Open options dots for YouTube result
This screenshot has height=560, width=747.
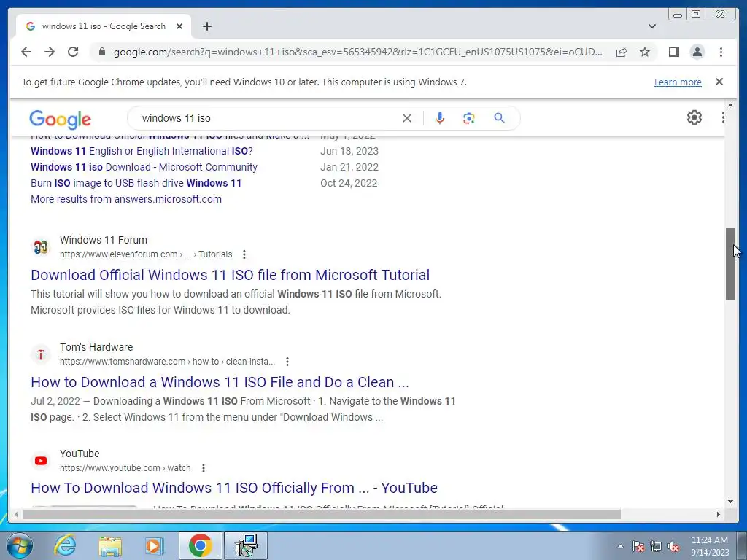[204, 468]
